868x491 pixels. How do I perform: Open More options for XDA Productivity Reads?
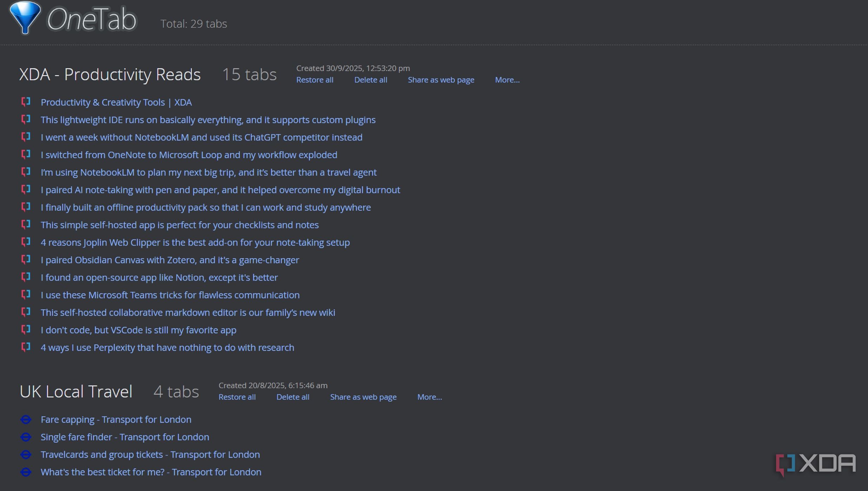click(507, 80)
